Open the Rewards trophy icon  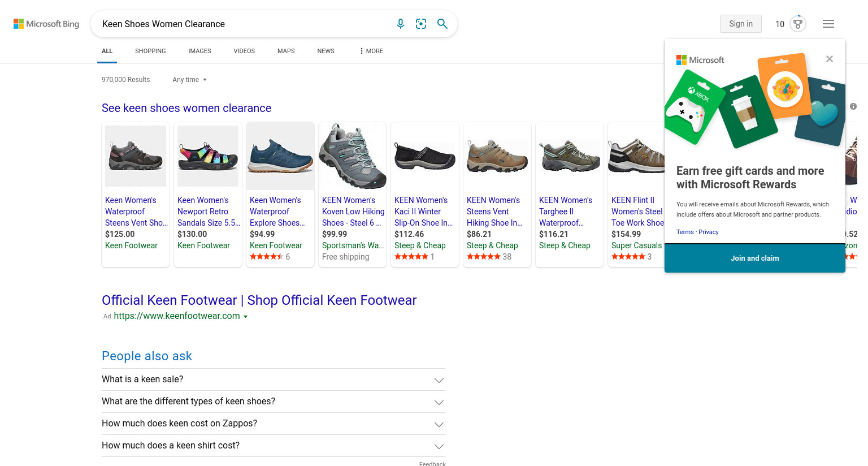click(798, 24)
